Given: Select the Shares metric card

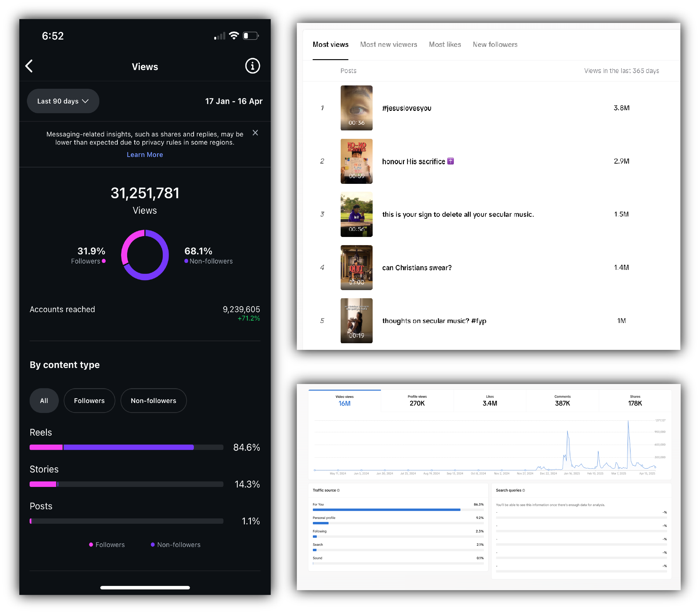Looking at the screenshot, I should tap(634, 401).
